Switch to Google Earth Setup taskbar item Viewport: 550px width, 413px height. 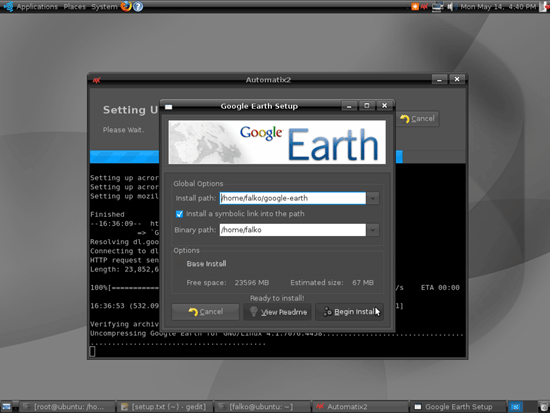pyautogui.click(x=457, y=407)
